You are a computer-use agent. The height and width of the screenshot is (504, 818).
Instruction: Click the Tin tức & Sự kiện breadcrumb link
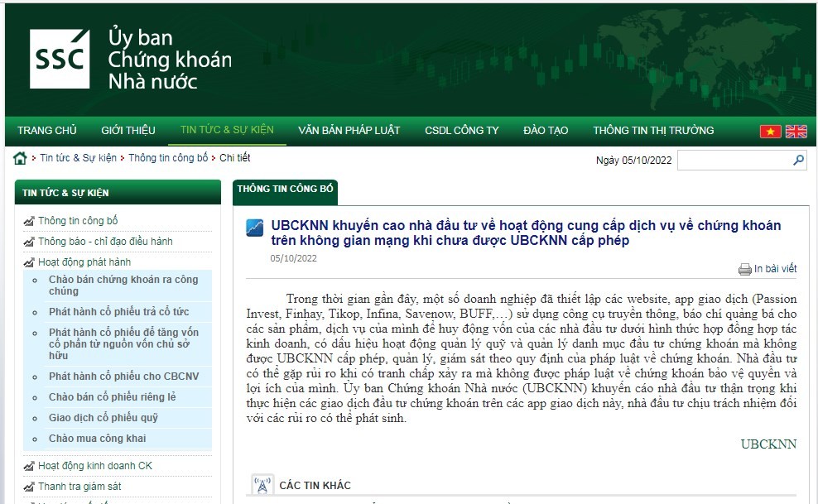(x=79, y=158)
